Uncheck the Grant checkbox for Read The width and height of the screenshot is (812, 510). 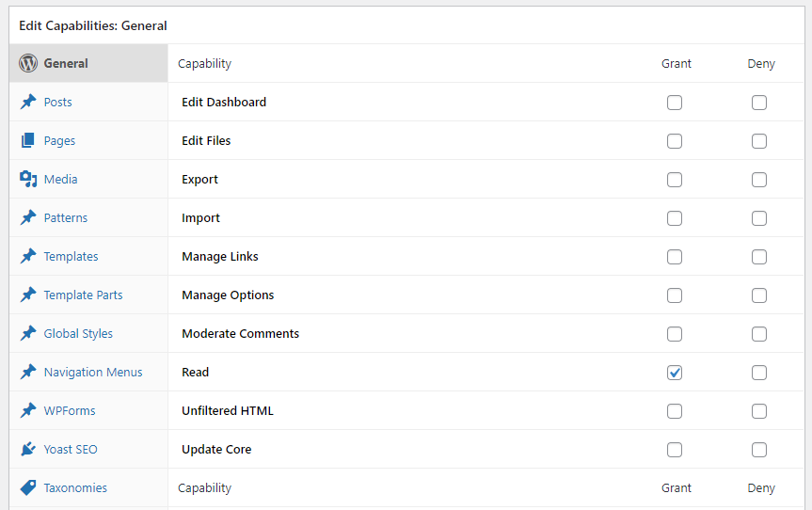point(675,373)
